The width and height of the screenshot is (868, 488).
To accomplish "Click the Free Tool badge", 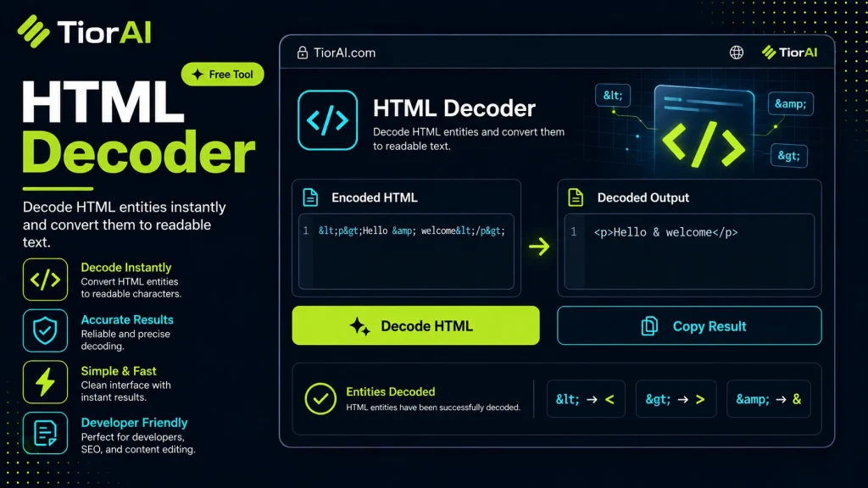I will (x=223, y=75).
